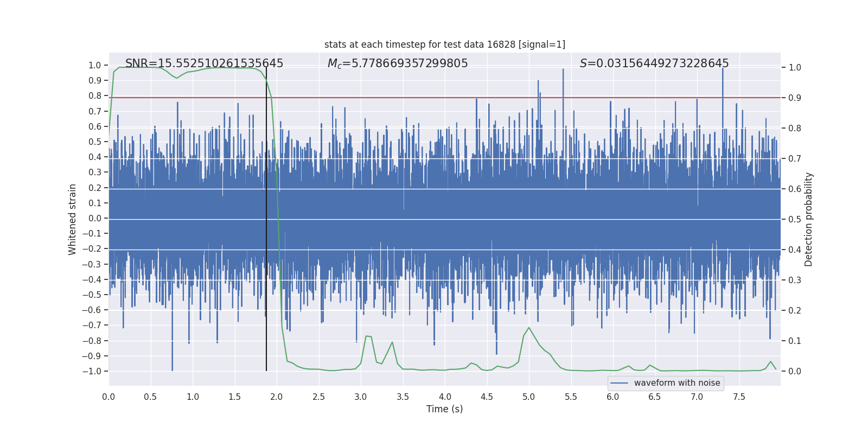The image size is (868, 434).
Task: Click the 0.1 tick on the Detection probability axis
Action: click(x=795, y=341)
